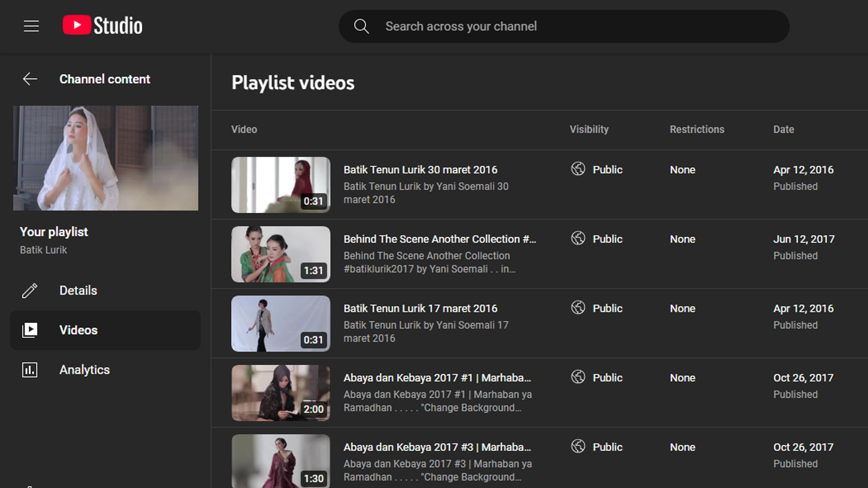The height and width of the screenshot is (488, 868).
Task: Open the video titled Batik Tenun Lurik 30 maret 2016
Action: point(420,169)
